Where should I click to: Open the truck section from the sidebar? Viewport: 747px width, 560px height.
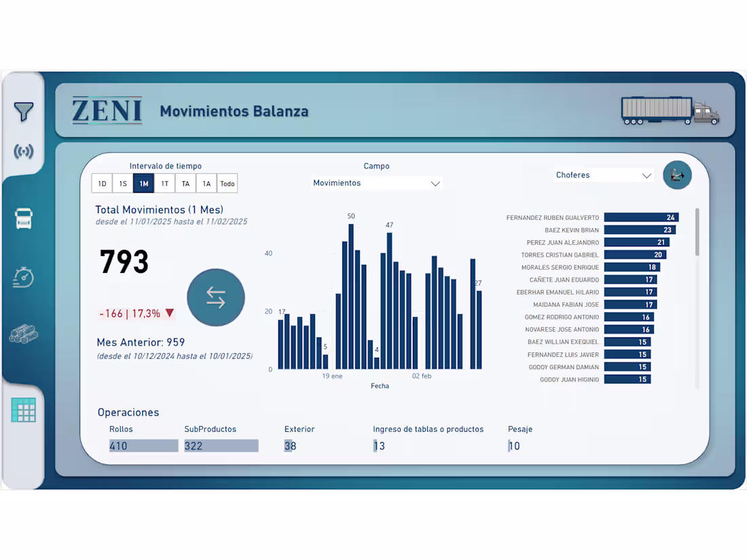click(x=23, y=219)
